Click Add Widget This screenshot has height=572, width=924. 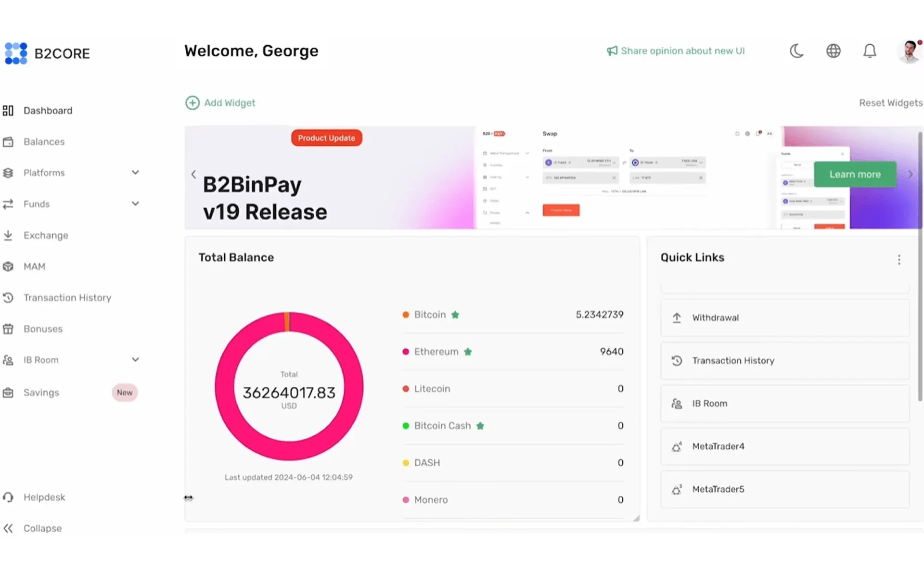coord(220,102)
